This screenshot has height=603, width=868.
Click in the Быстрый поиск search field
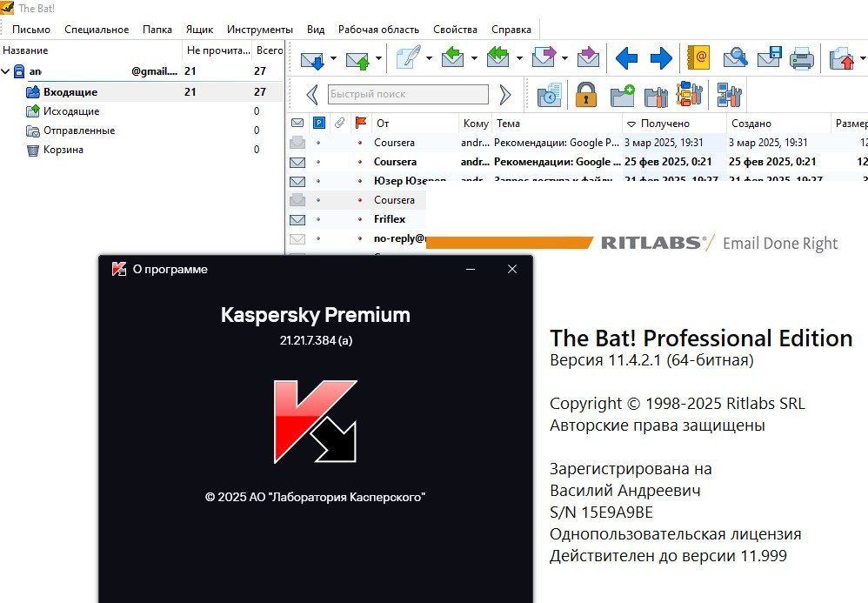(408, 94)
